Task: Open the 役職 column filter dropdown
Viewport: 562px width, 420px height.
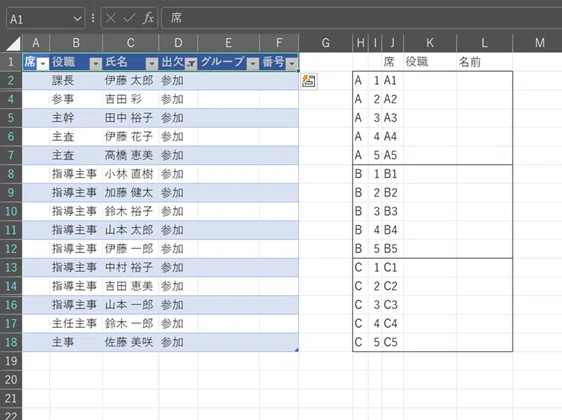Action: [x=96, y=64]
